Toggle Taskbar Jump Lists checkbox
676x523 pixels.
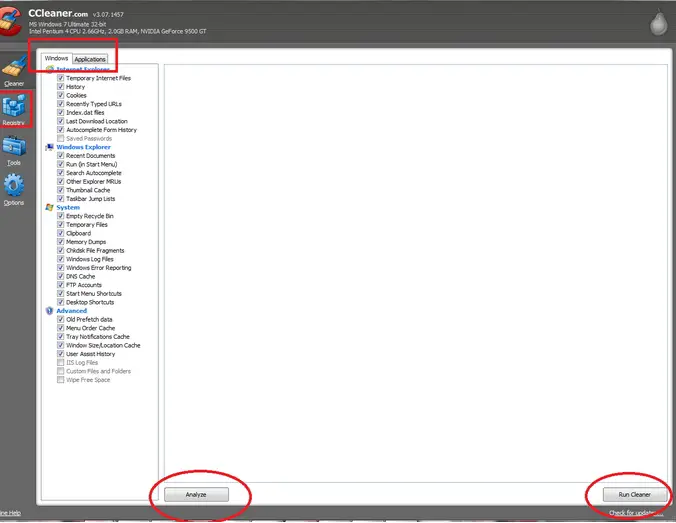(x=61, y=199)
